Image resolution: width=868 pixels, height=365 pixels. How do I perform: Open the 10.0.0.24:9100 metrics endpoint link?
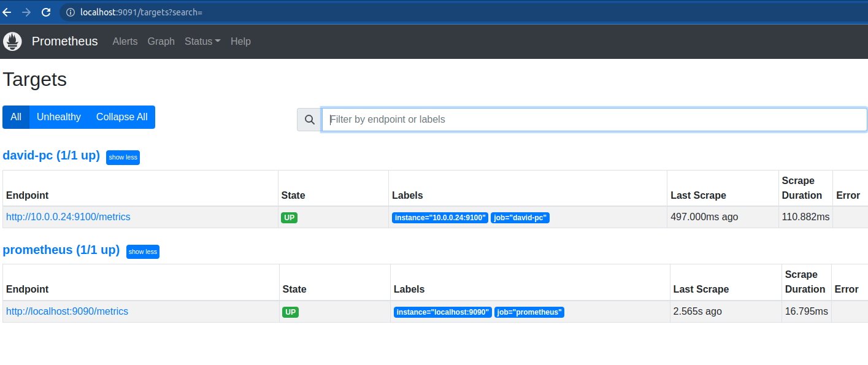pos(68,217)
